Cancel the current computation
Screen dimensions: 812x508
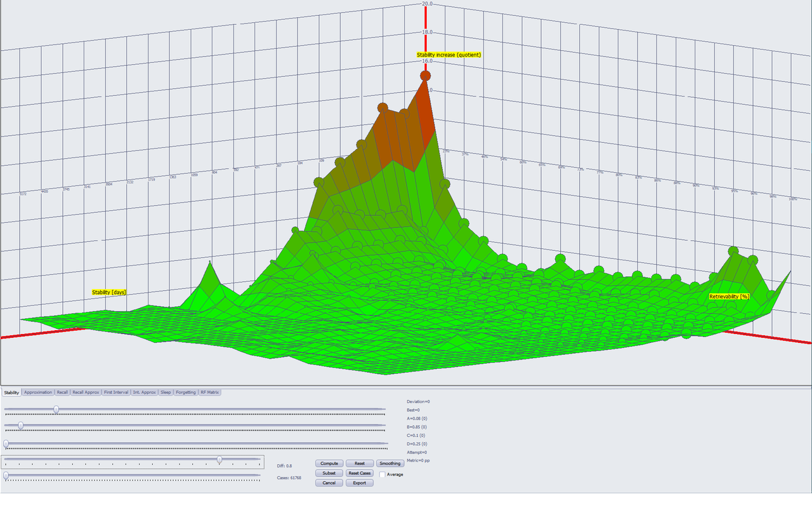(x=329, y=483)
